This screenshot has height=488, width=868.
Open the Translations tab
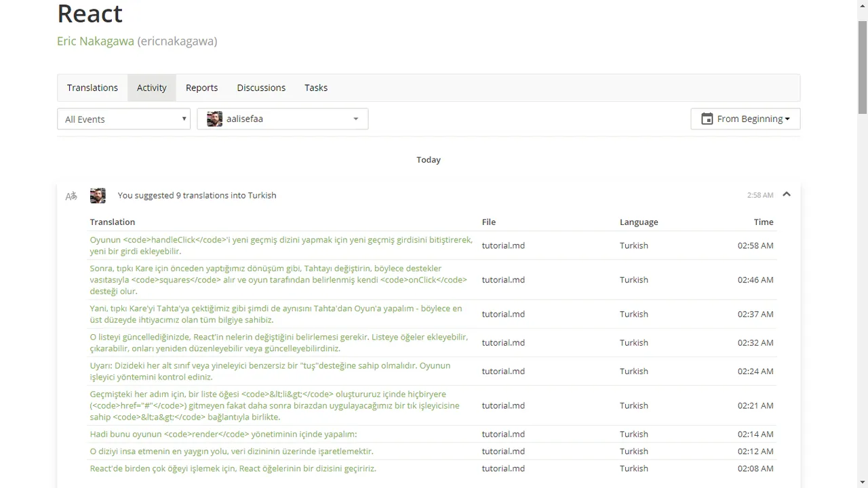[x=92, y=87]
